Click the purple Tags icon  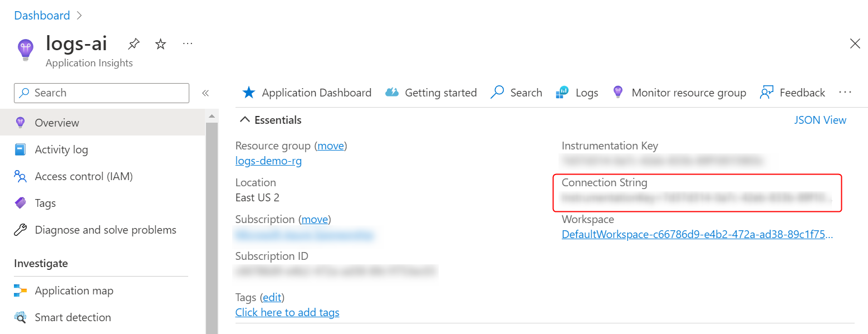21,203
